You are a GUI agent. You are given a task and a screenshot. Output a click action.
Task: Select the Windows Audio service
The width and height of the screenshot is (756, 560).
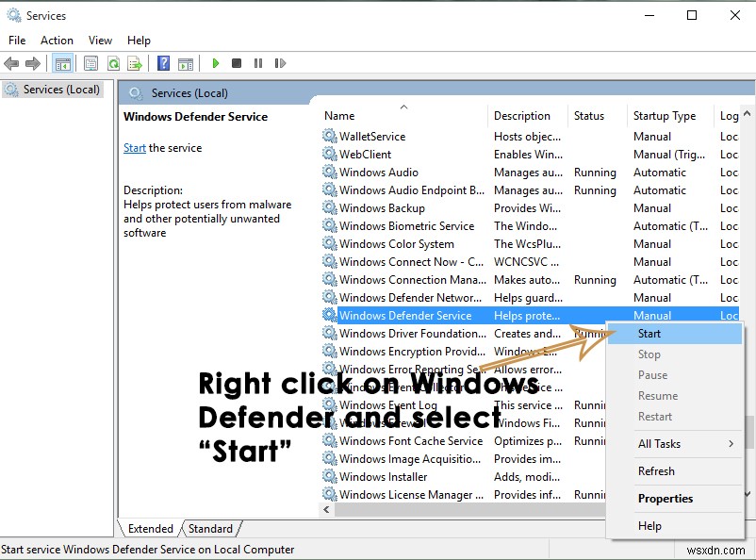pos(376,172)
